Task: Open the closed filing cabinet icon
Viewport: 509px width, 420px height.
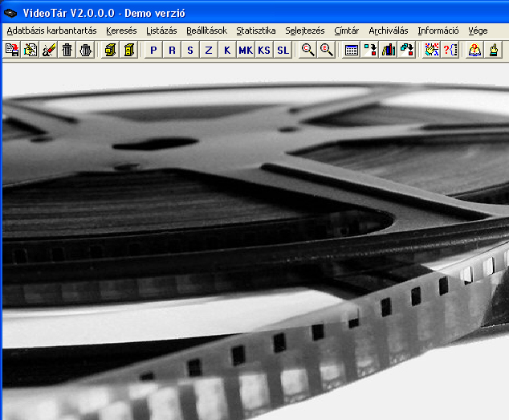Action: [x=129, y=50]
